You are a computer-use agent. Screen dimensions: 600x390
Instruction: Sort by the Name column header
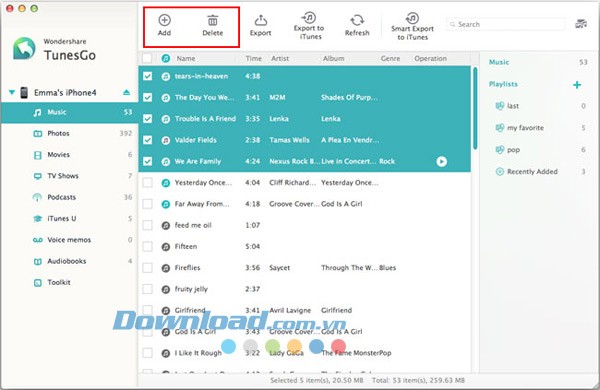point(186,59)
